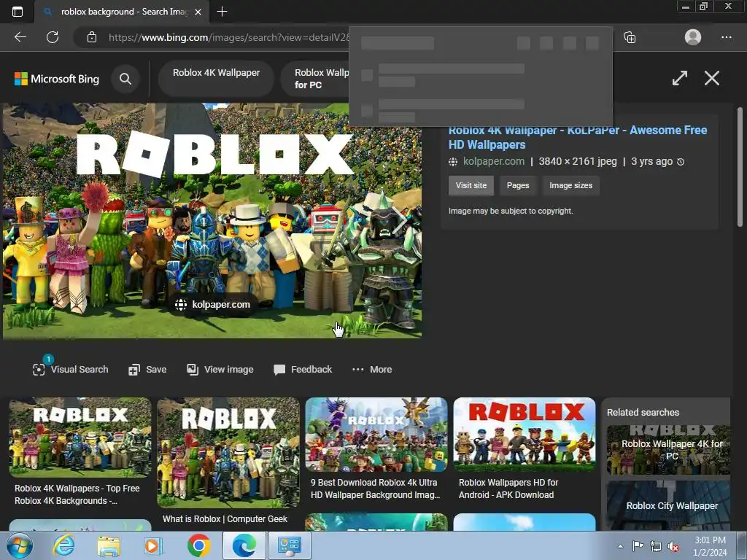The image size is (747, 560).
Task: Reload the page with refresh icon
Action: tap(53, 37)
